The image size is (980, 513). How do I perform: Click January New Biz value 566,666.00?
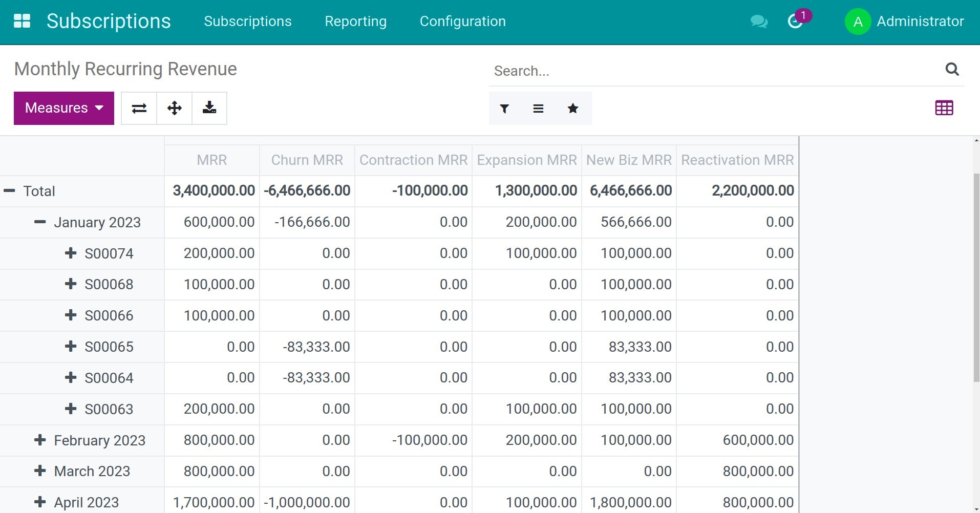[636, 222]
